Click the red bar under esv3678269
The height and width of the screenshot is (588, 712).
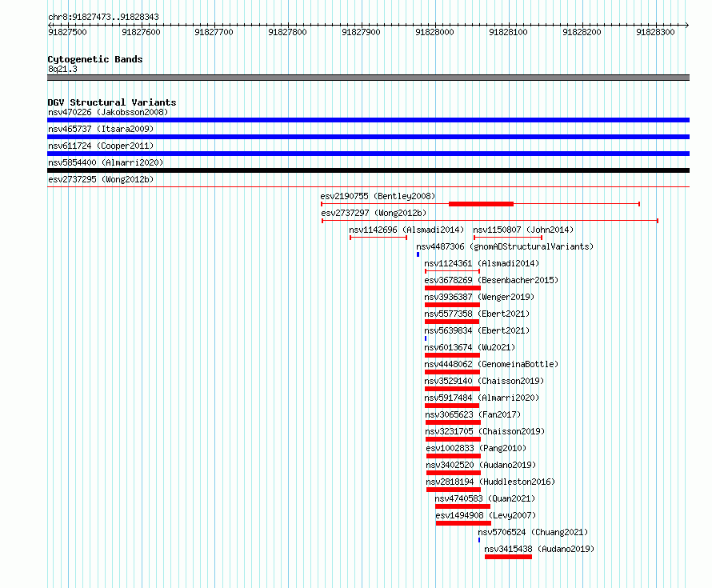click(453, 288)
